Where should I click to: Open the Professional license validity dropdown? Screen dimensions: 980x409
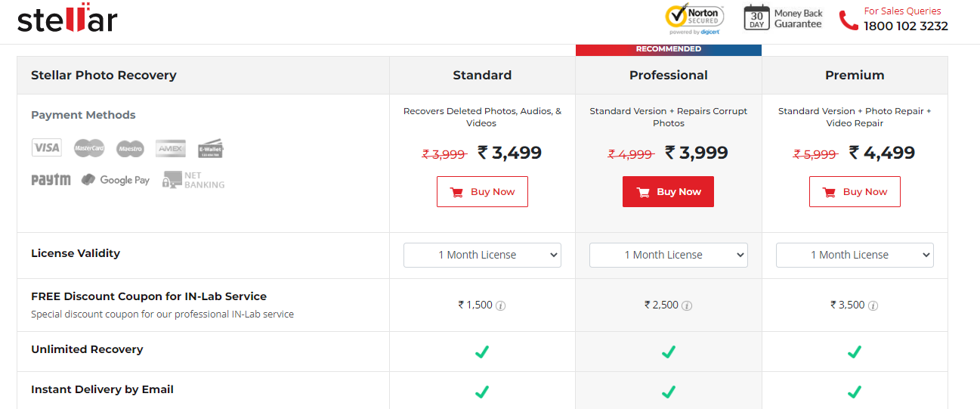tap(669, 255)
